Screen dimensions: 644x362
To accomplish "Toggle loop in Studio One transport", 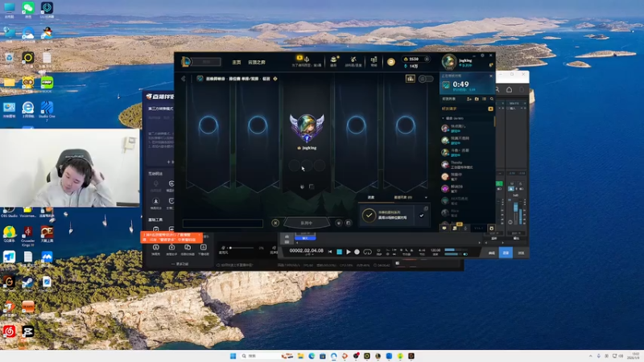I will point(368,252).
